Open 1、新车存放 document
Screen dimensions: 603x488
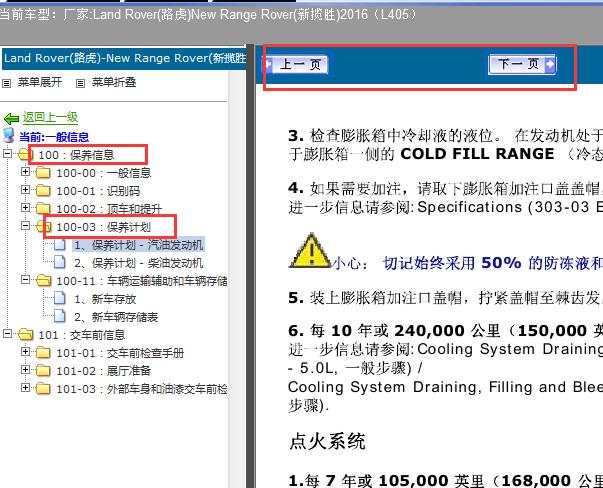105,299
